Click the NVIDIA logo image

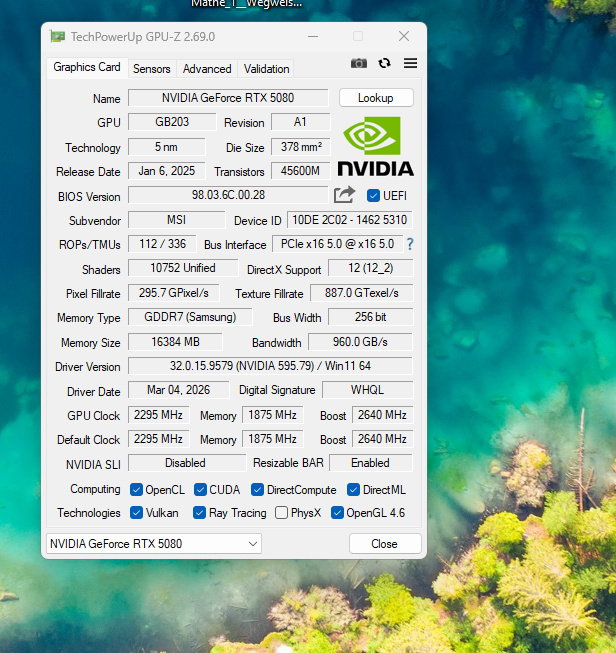pos(375,147)
